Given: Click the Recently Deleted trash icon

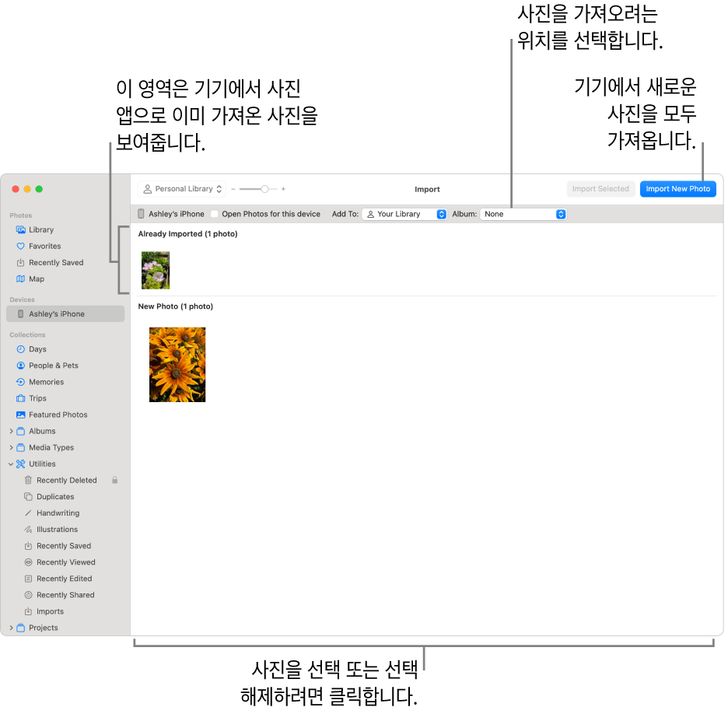Looking at the screenshot, I should (x=28, y=481).
